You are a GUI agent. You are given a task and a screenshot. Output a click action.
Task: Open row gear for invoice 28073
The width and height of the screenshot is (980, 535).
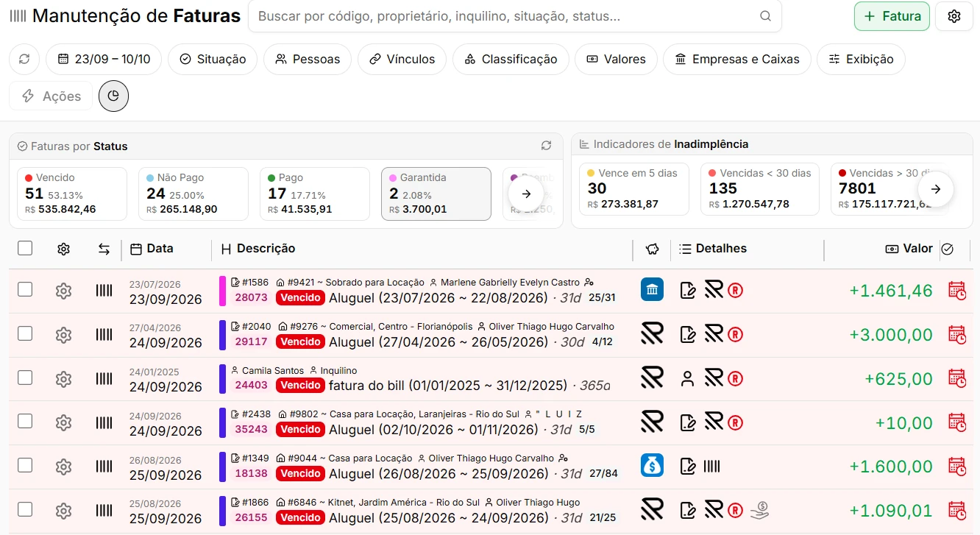click(63, 291)
